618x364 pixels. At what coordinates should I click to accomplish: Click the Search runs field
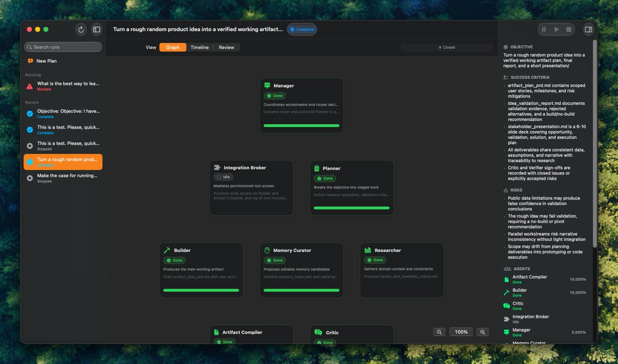point(63,47)
